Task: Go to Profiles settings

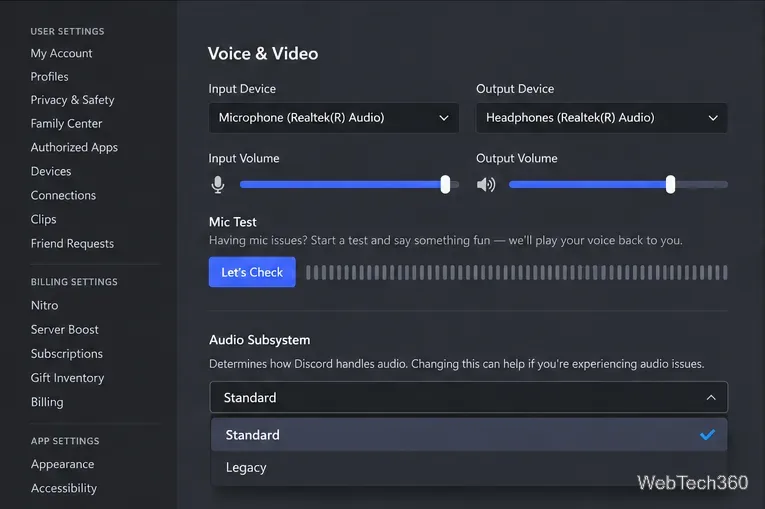Action: tap(49, 77)
